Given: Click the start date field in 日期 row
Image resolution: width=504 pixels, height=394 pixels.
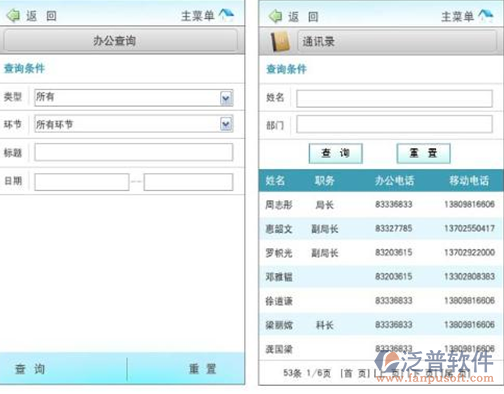Looking at the screenshot, I should [x=82, y=182].
